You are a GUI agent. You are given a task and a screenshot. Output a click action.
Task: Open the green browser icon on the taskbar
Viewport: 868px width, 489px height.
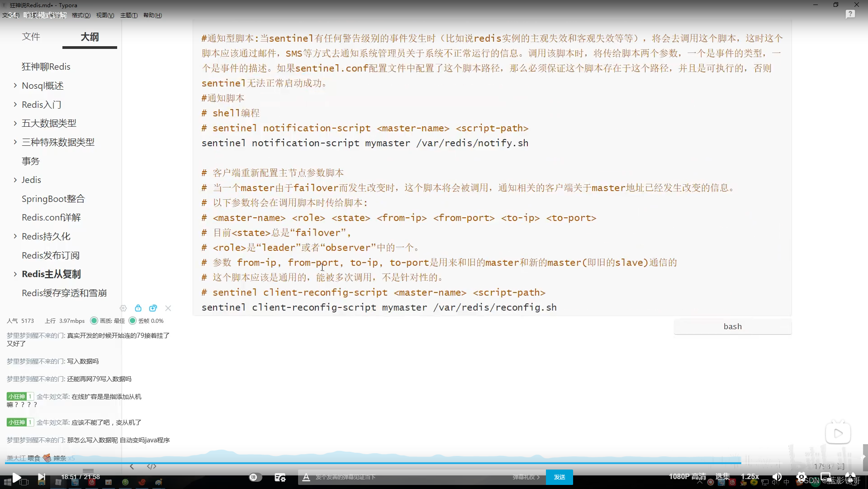[125, 482]
